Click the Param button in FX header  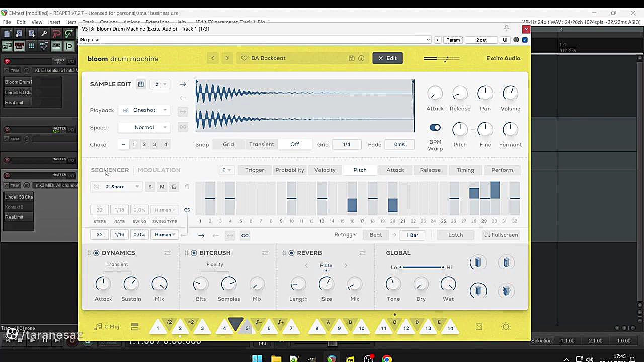pos(453,40)
